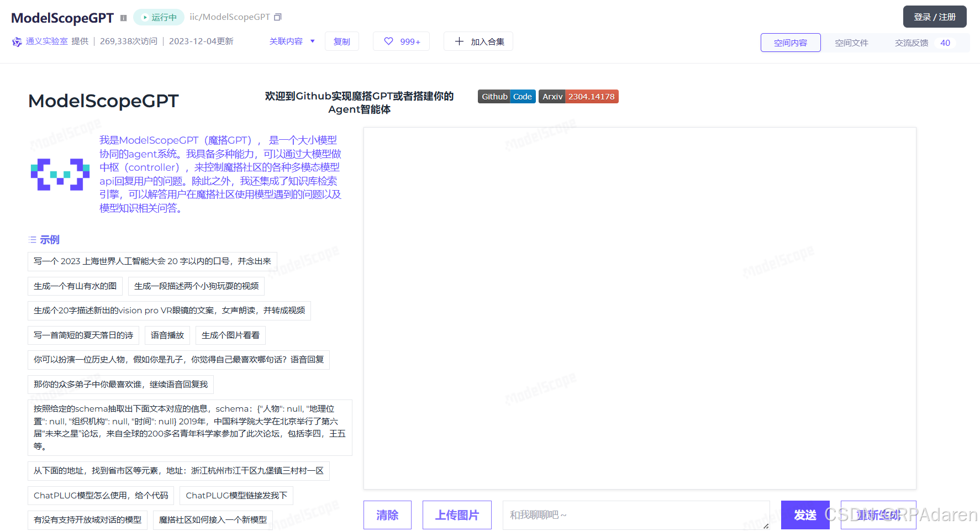Click the empty chat conversation panel

640,308
